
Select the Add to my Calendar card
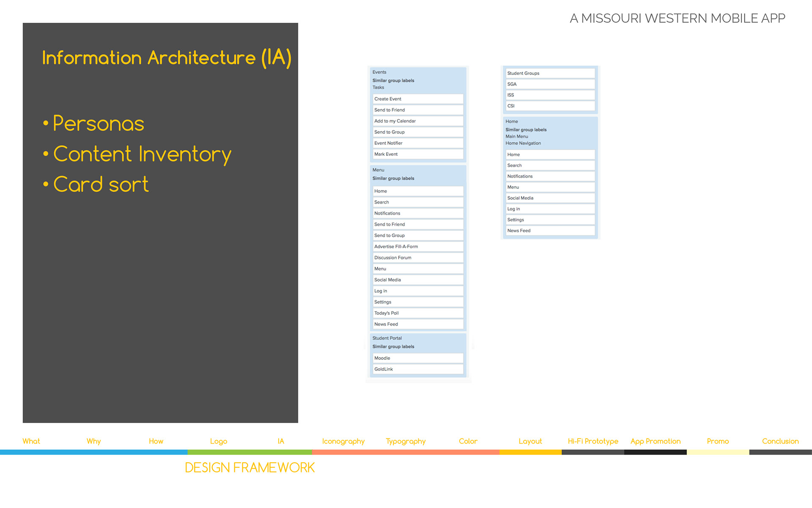point(417,121)
